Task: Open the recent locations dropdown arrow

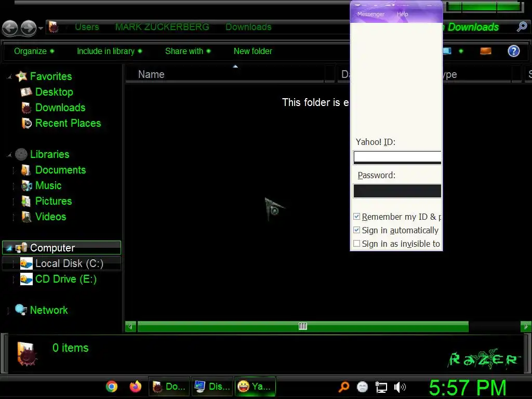Action: [x=41, y=28]
